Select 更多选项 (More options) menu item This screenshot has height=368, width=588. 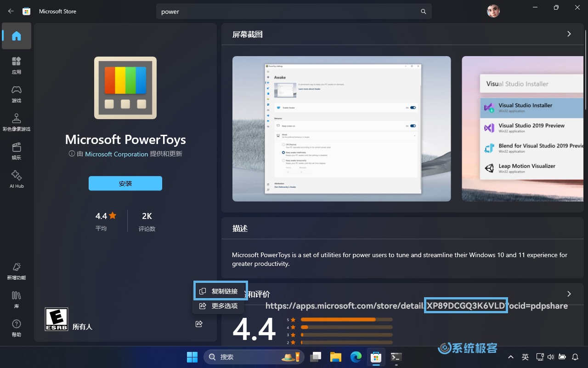point(219,306)
